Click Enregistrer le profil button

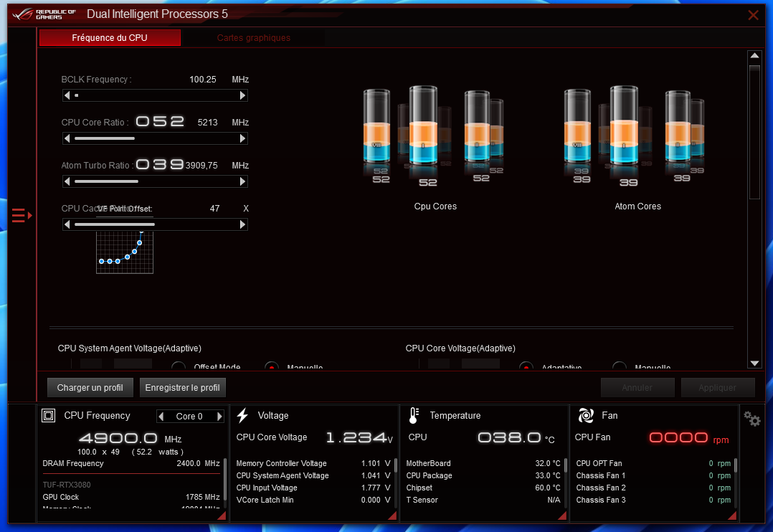point(182,388)
